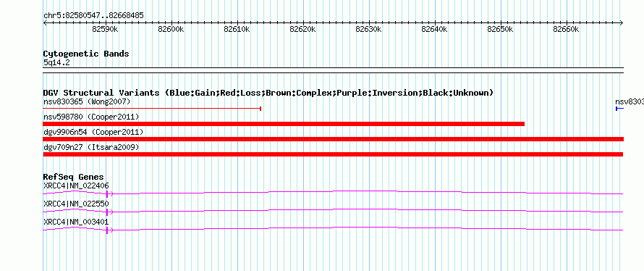Screen dimensions: 644x271
Task: Click the 82660k ruler position
Action: coord(567,29)
